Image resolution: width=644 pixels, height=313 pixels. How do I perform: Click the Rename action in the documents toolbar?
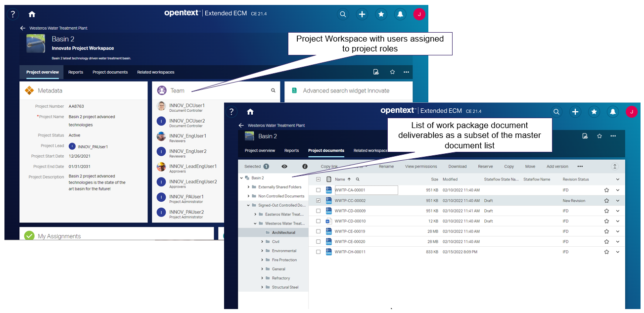[x=386, y=167]
